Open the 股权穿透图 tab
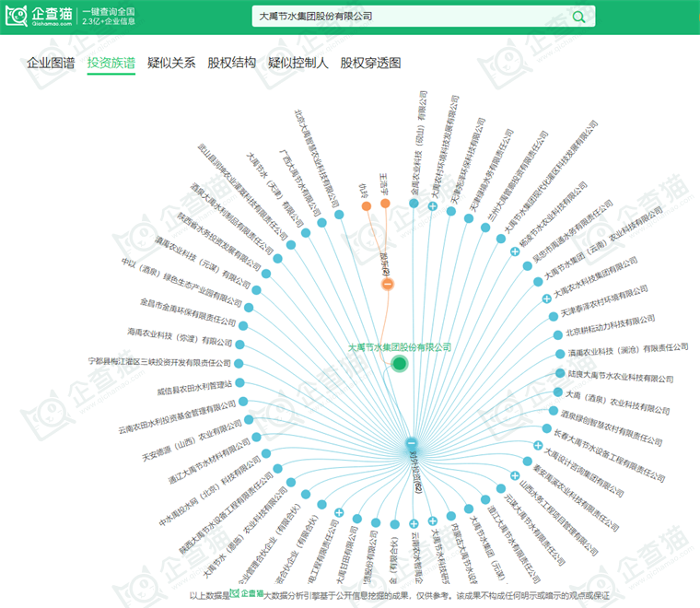 [x=370, y=63]
